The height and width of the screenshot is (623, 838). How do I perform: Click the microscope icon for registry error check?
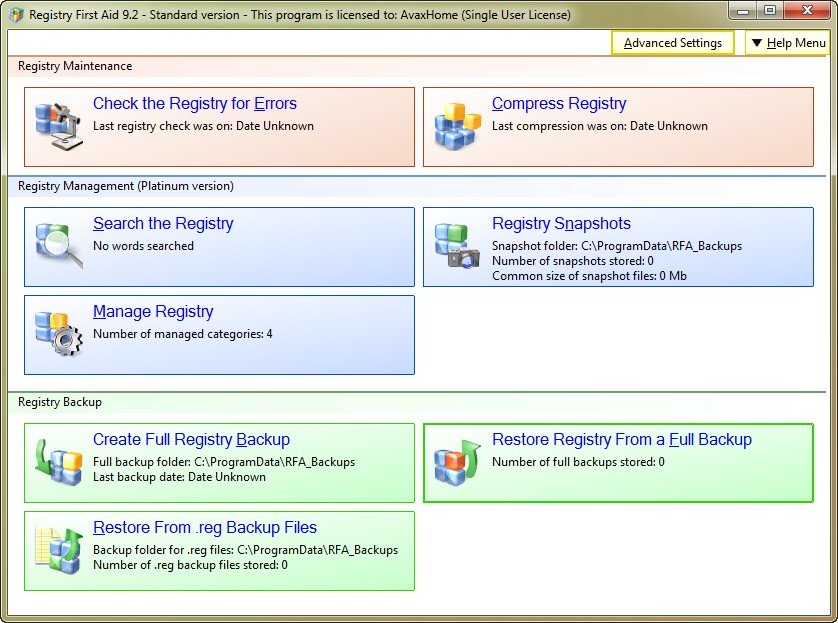pyautogui.click(x=59, y=127)
